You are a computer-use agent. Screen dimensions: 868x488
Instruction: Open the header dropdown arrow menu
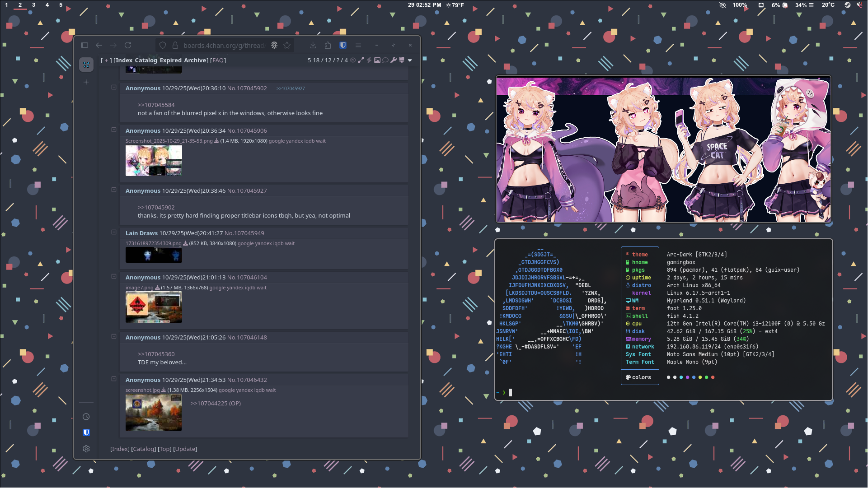tap(410, 60)
